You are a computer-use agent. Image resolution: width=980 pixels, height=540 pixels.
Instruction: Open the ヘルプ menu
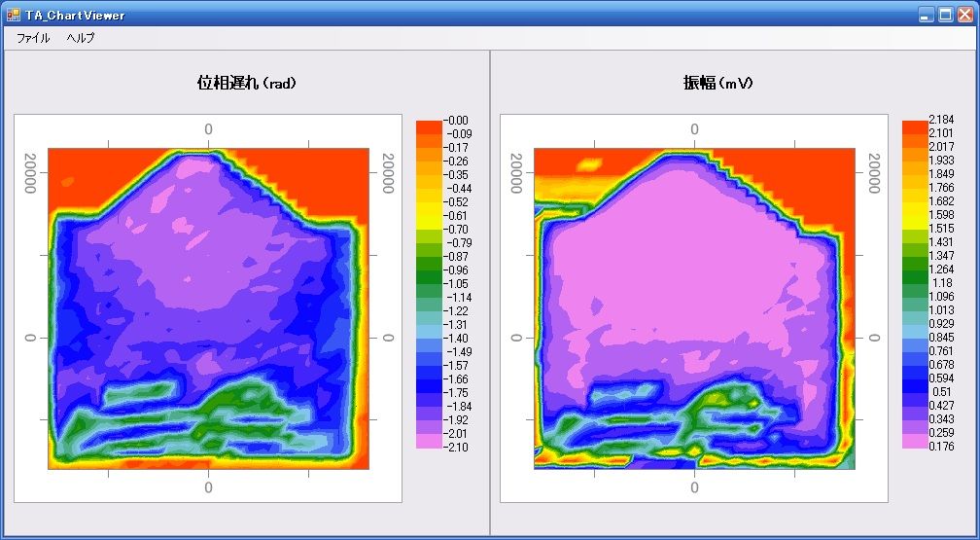(x=81, y=38)
